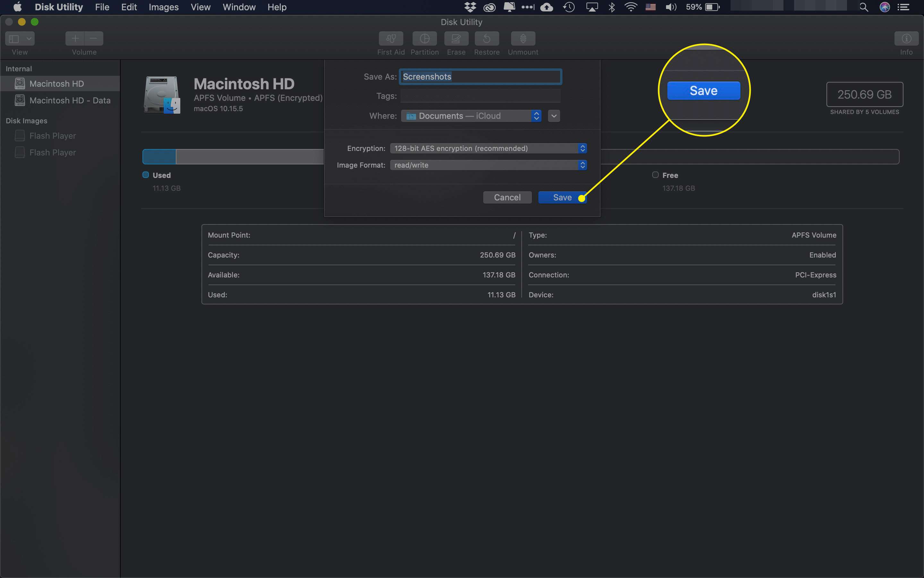The height and width of the screenshot is (578, 924).
Task: Click the volume speaker menu bar icon
Action: [x=671, y=7]
